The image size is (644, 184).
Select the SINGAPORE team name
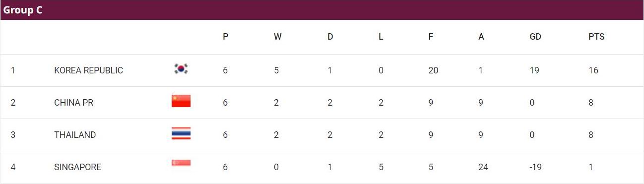[77, 167]
